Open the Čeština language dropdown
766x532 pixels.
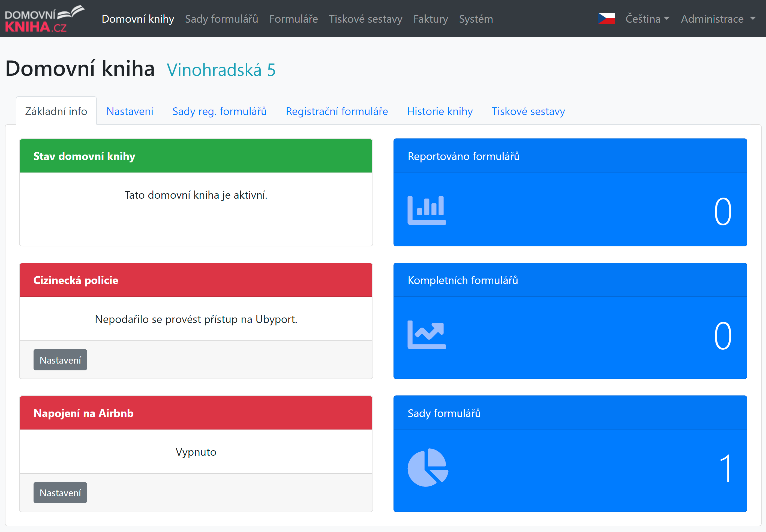[x=647, y=19]
